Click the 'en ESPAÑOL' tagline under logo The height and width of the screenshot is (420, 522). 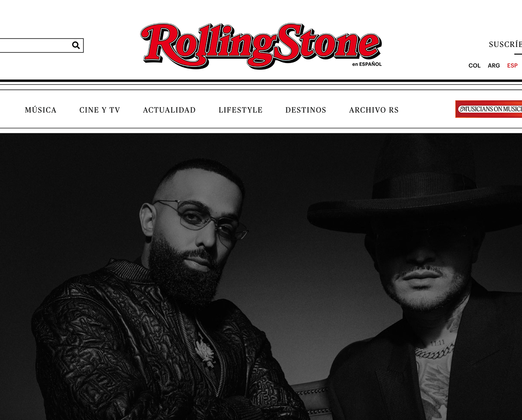pyautogui.click(x=367, y=64)
